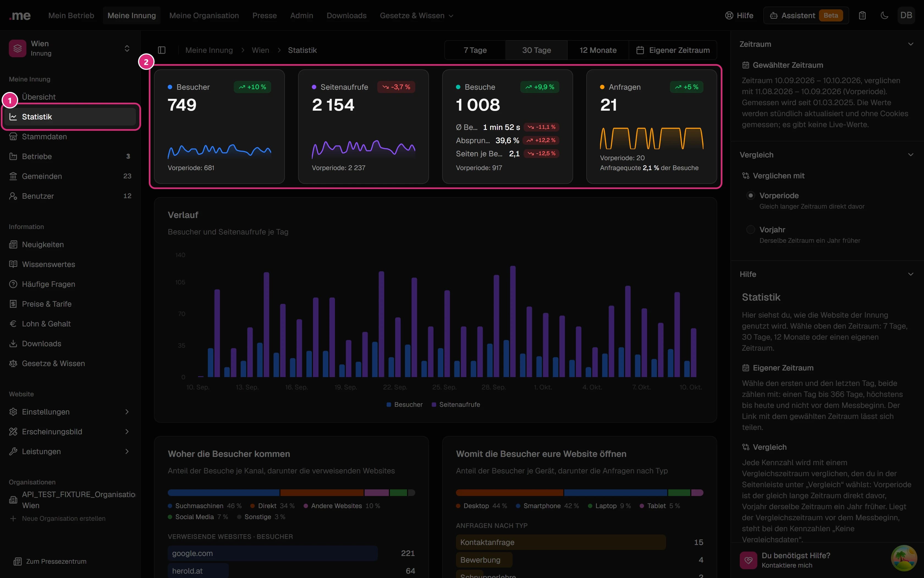
Task: Click the Meine Innung breadcrumb
Action: [209, 50]
